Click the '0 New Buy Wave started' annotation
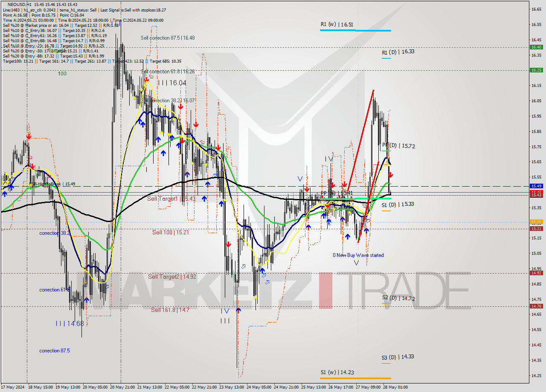This screenshot has width=546, height=392. (x=358, y=255)
